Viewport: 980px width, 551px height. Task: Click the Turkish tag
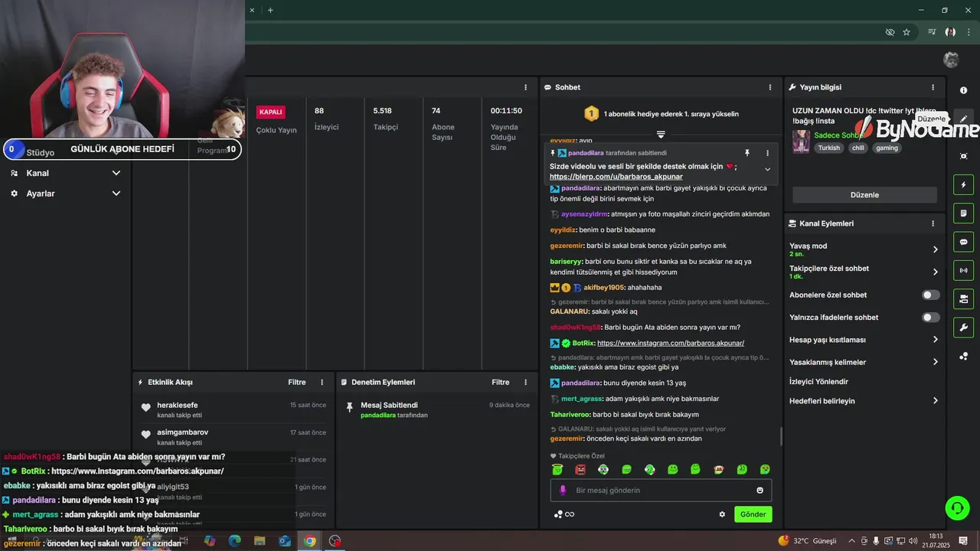pos(828,148)
